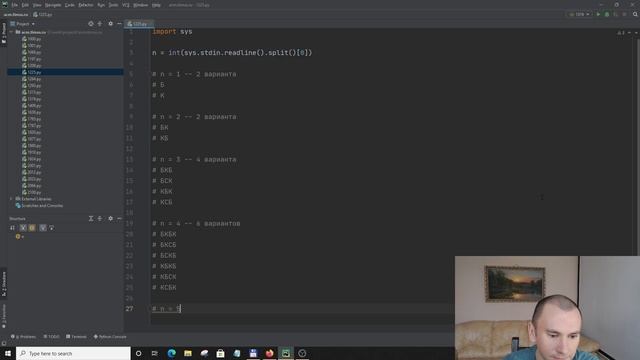The width and height of the screenshot is (640, 360).
Task: Click the Search Everywhere magnifier icon
Action: coord(635,14)
